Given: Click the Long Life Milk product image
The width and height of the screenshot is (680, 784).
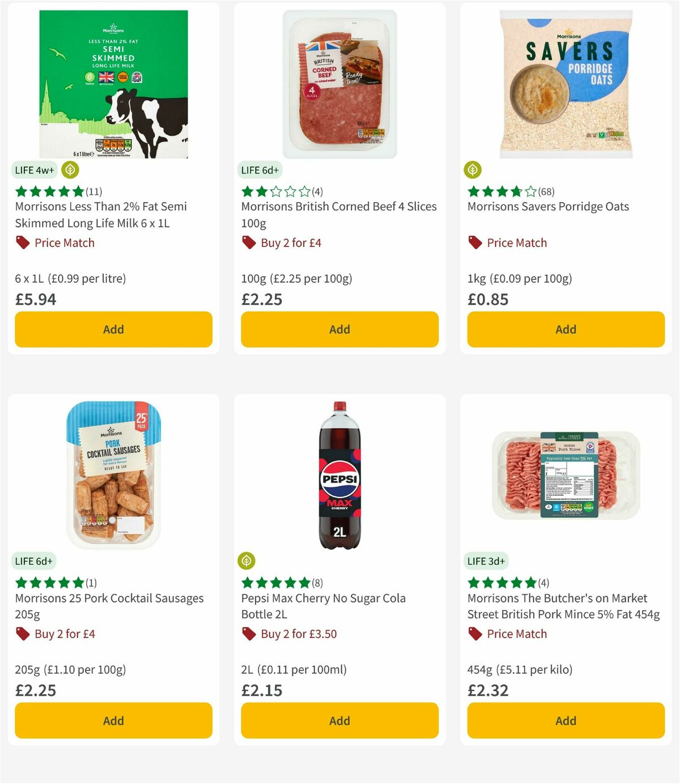Looking at the screenshot, I should [x=113, y=82].
